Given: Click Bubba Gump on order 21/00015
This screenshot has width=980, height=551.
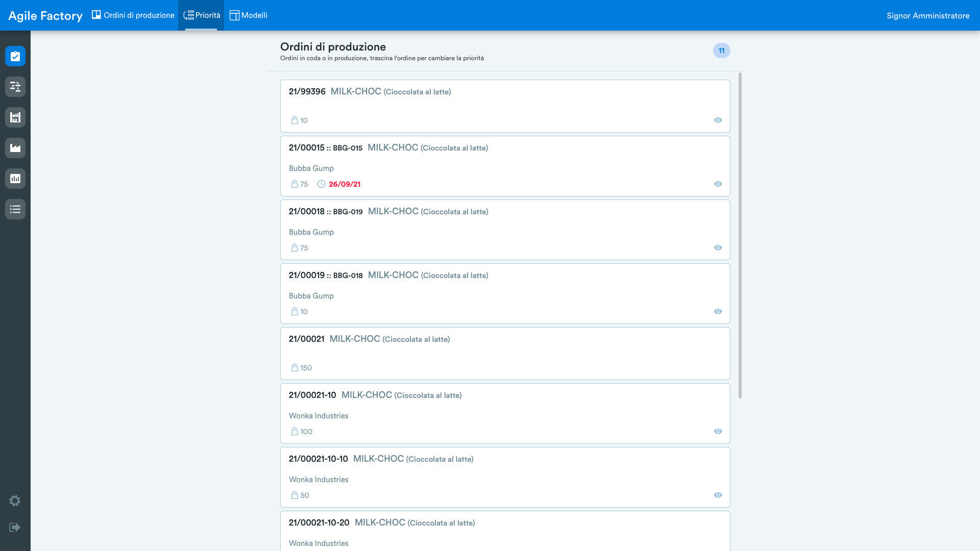Looking at the screenshot, I should [x=311, y=168].
